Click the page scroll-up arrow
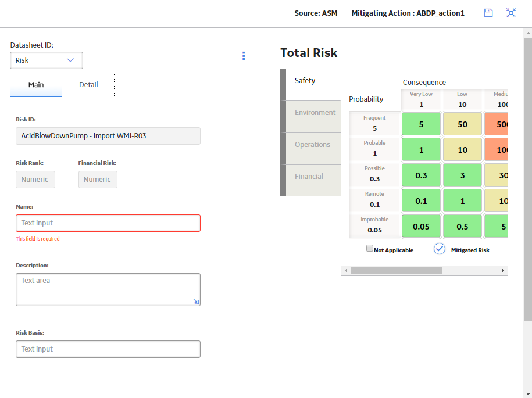Image resolution: width=532 pixels, height=398 pixels. [x=528, y=33]
